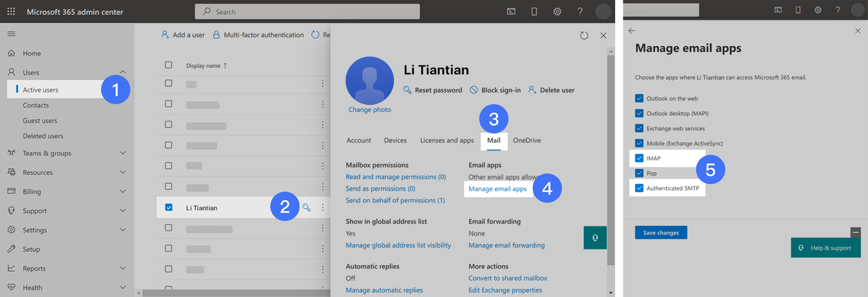Toggle the IMAP checkbox

pos(639,158)
